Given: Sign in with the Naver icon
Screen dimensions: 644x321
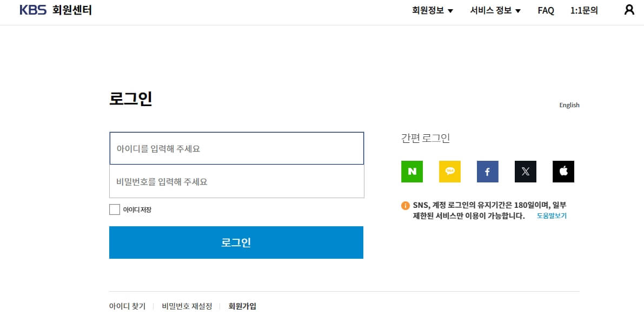Looking at the screenshot, I should (x=412, y=172).
